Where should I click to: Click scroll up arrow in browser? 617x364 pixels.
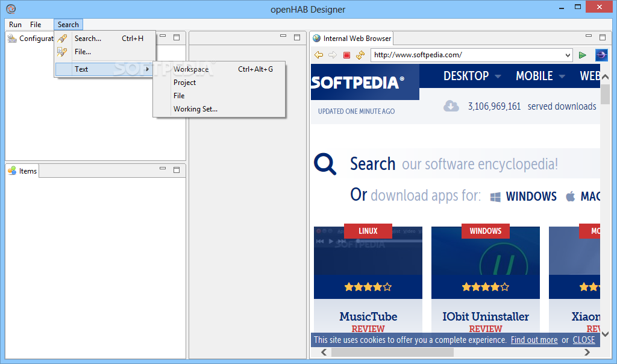click(606, 77)
